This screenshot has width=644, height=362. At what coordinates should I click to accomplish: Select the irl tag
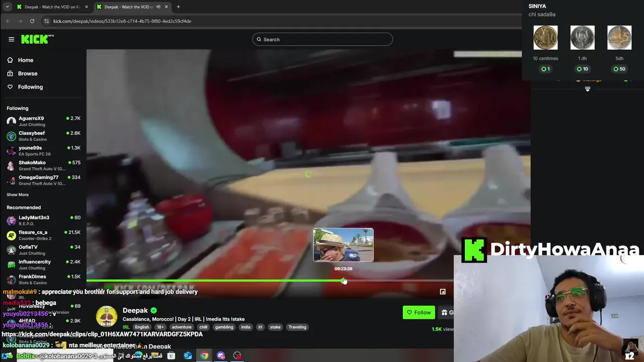coord(260,327)
